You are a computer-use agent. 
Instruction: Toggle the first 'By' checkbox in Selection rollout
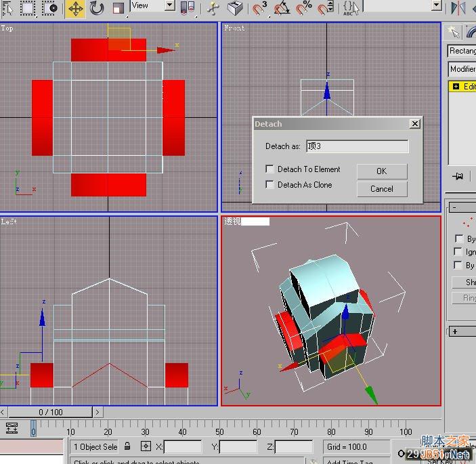(x=458, y=238)
